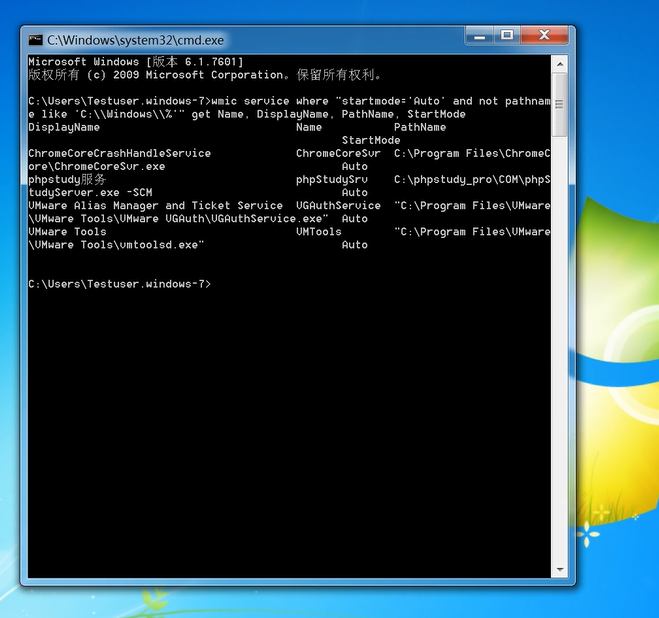Click the ChromeCoreSvr service name
659x618 pixels.
(338, 153)
